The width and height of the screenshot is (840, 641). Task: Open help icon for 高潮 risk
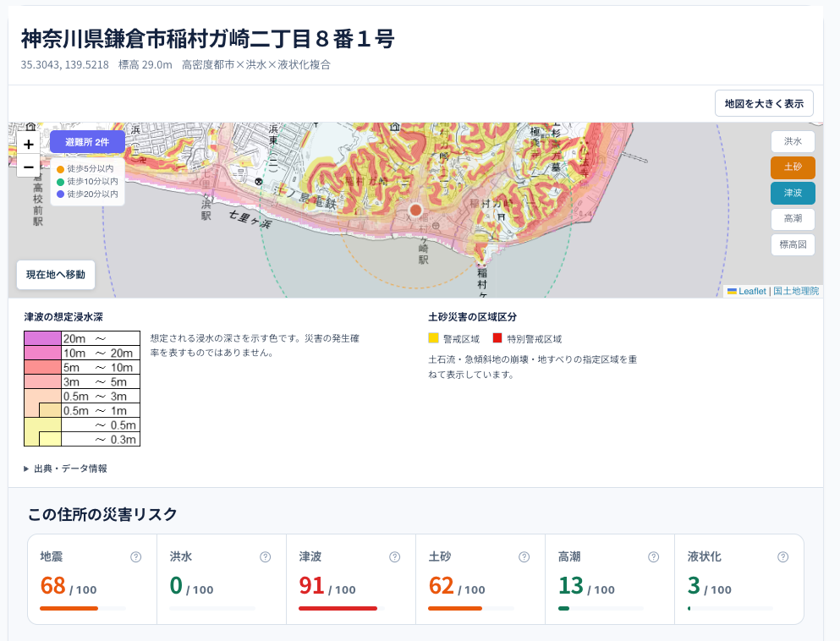pyautogui.click(x=654, y=557)
